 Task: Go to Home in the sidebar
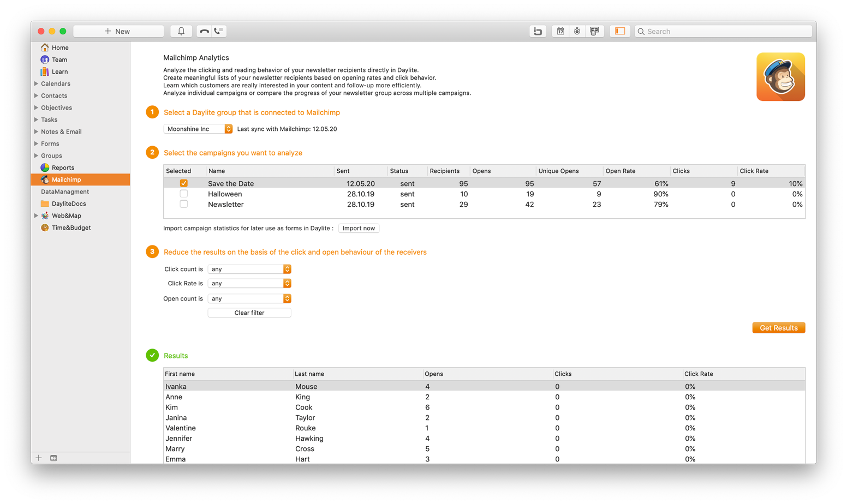[60, 47]
